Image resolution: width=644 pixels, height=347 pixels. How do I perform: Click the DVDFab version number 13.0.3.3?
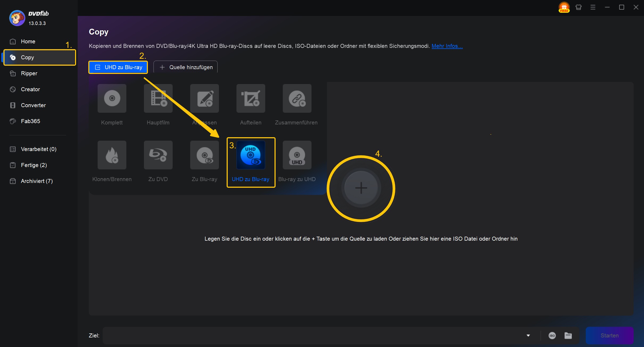click(x=37, y=23)
